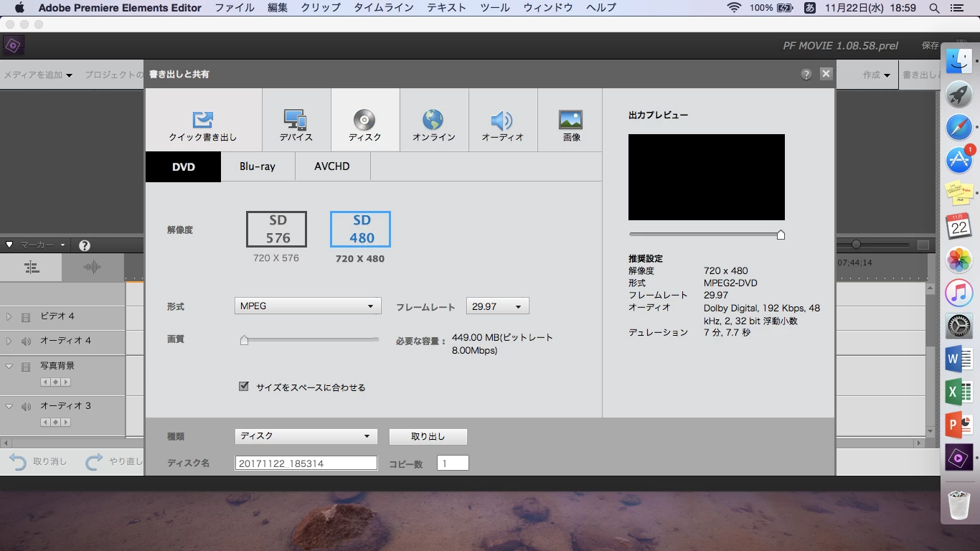
Task: Open the マーカー dropdown in timeline
Action: point(42,245)
